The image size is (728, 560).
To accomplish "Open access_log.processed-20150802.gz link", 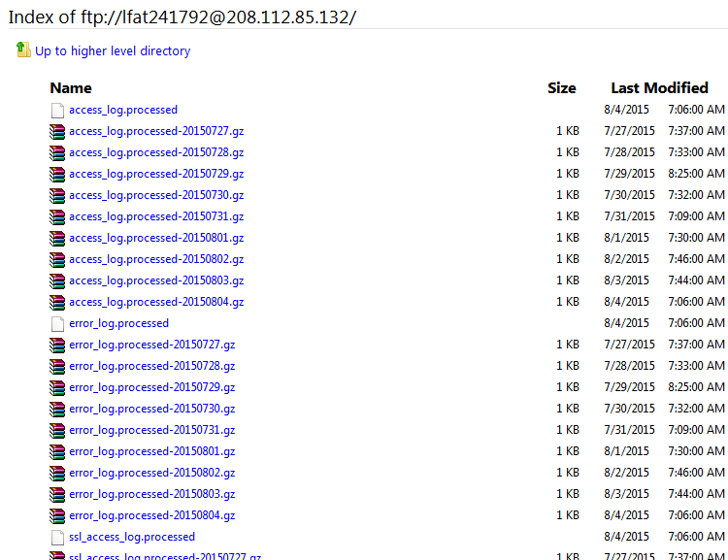I will point(156,259).
